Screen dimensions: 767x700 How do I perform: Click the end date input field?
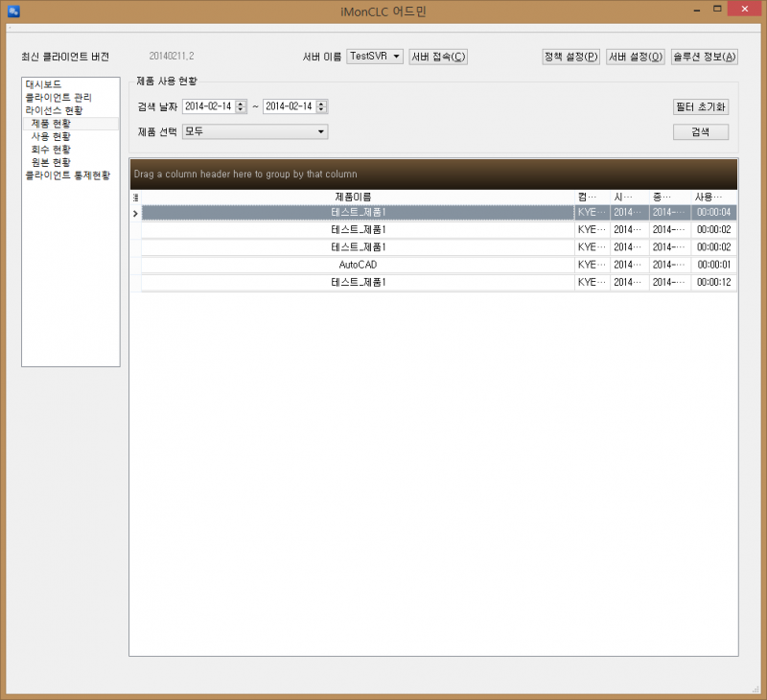coord(289,106)
